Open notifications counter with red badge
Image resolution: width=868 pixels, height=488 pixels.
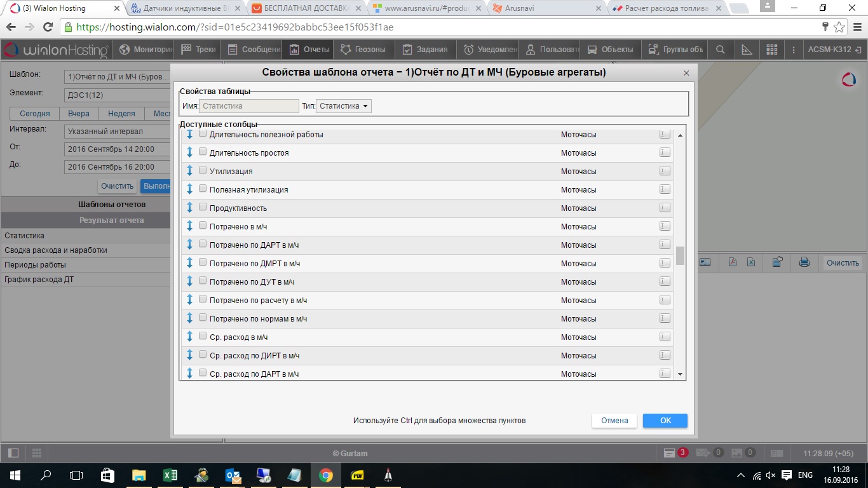click(675, 453)
